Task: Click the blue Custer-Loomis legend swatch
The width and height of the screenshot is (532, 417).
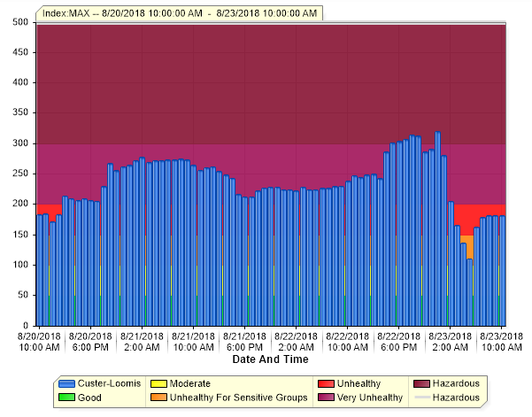Action: click(66, 383)
